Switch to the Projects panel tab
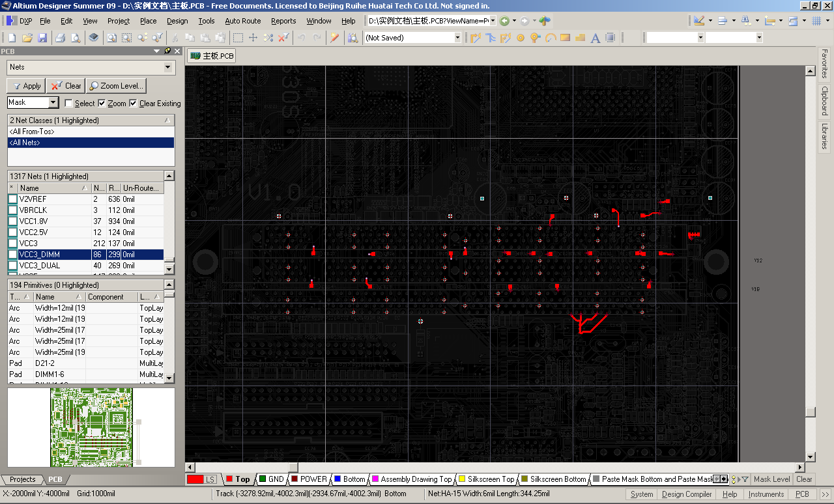 click(22, 479)
